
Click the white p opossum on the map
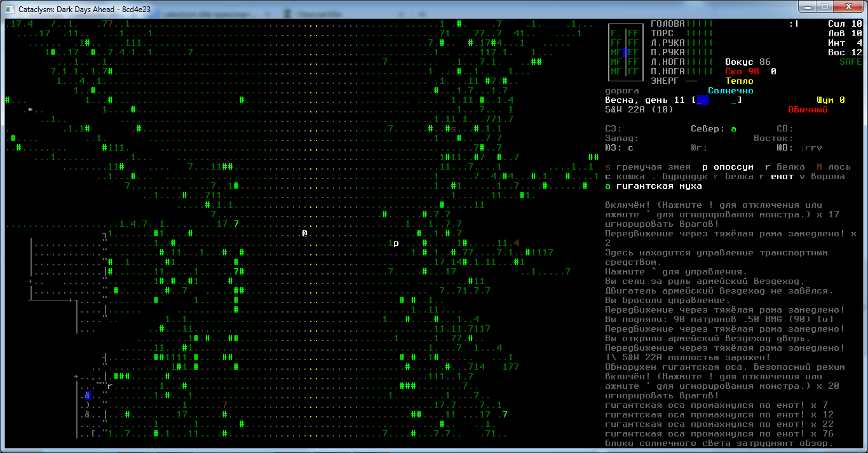tap(396, 243)
